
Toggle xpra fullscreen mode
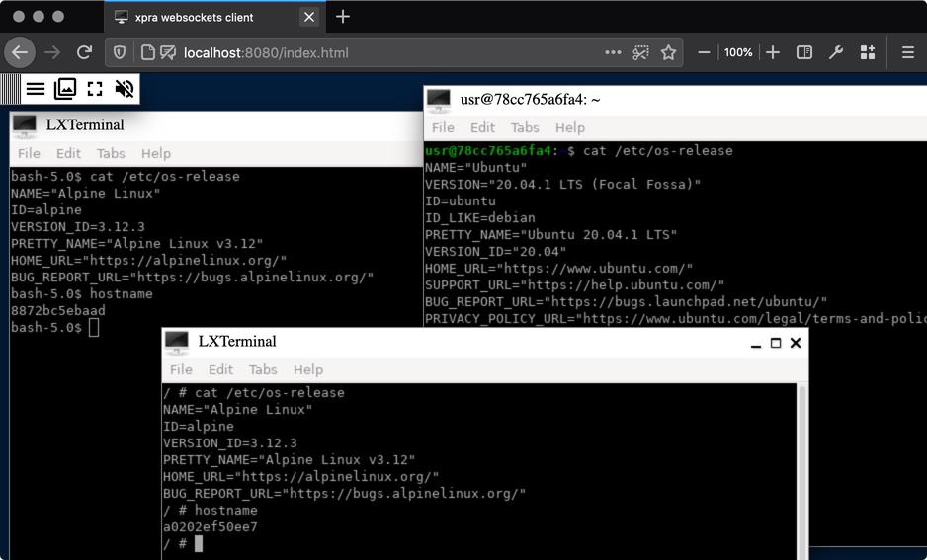[95, 89]
